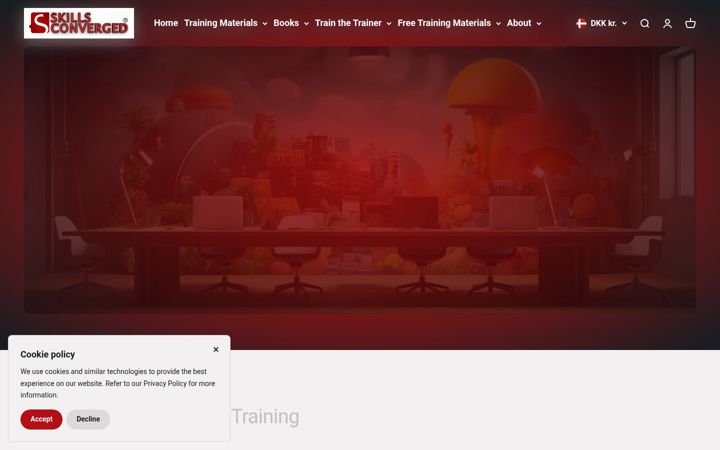Viewport: 720px width, 450px height.
Task: Open the search icon in header
Action: point(645,23)
